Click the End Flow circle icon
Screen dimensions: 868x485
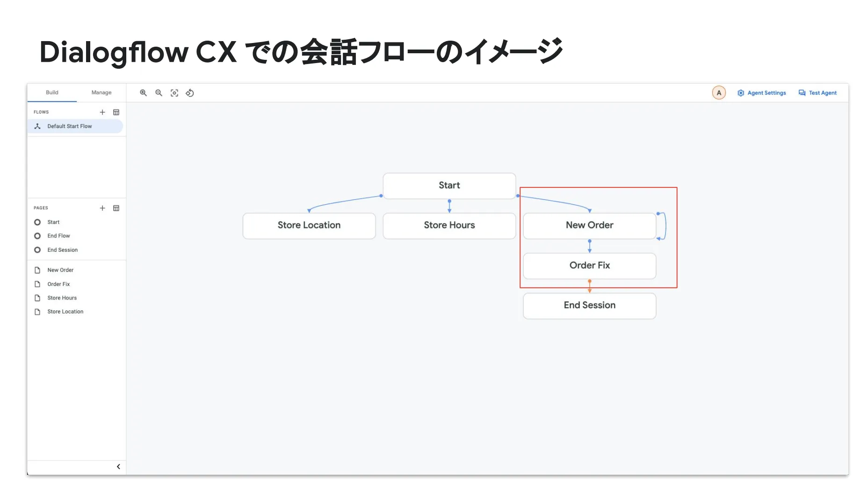37,236
